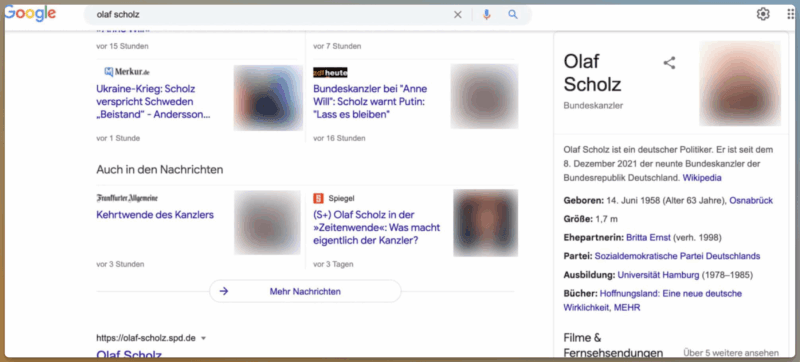Open the Universität Hamburg link

(658, 275)
